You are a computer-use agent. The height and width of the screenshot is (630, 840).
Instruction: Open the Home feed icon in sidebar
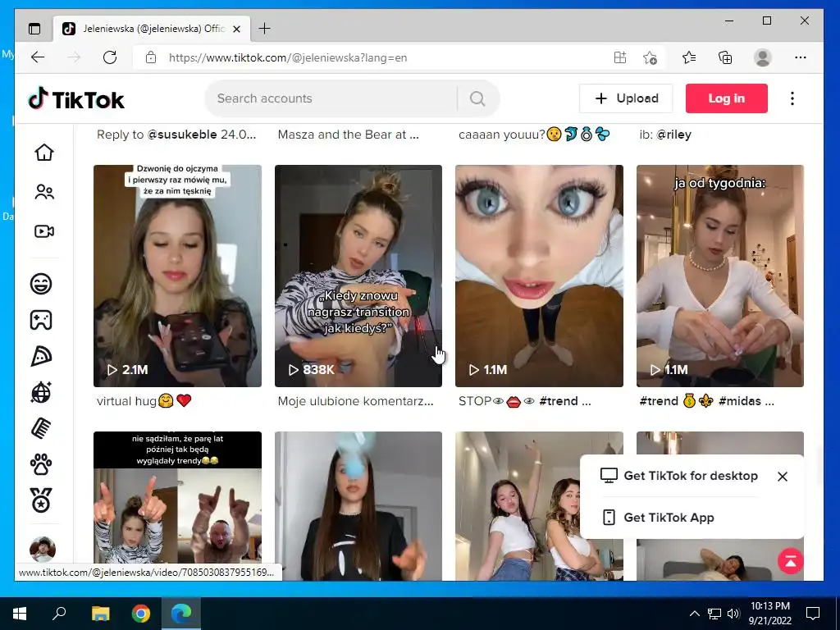[44, 152]
